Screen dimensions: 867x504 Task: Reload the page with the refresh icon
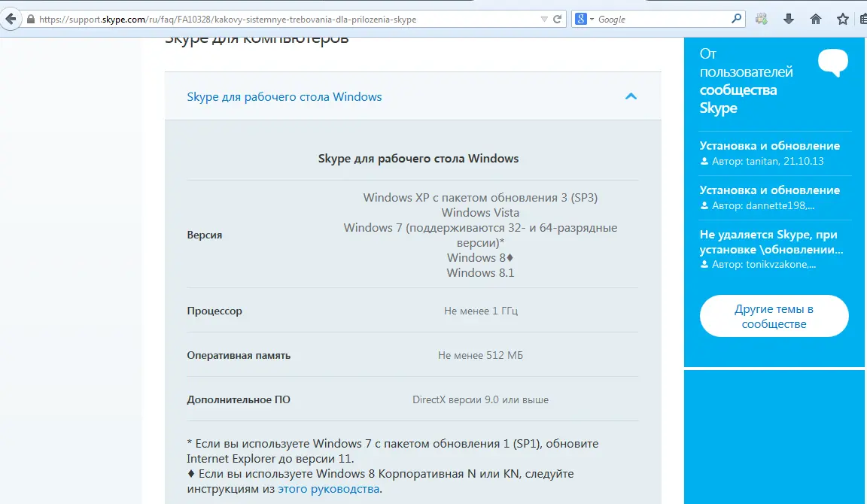[x=558, y=20]
